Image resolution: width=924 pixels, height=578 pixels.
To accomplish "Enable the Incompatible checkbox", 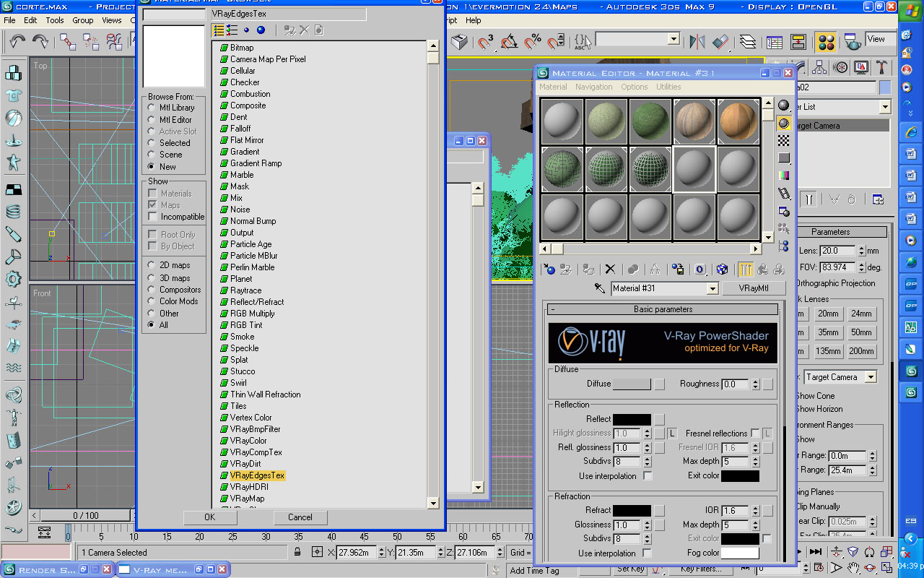I will pyautogui.click(x=152, y=217).
